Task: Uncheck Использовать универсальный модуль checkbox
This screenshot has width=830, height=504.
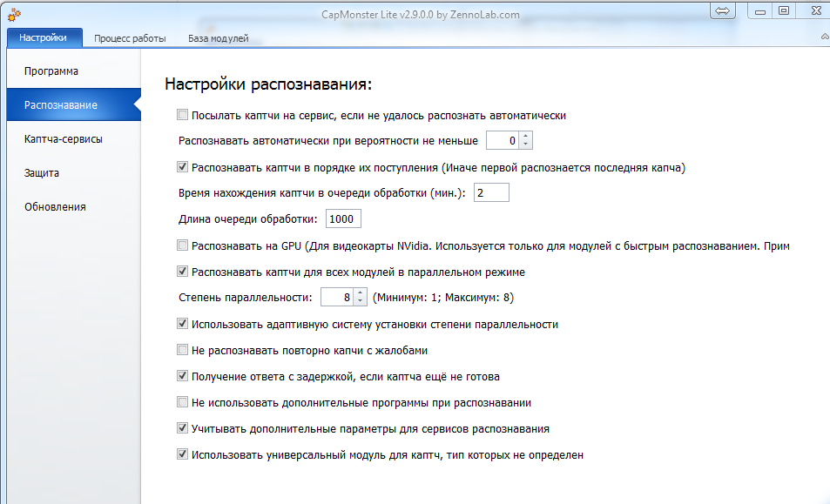Action: [x=182, y=454]
